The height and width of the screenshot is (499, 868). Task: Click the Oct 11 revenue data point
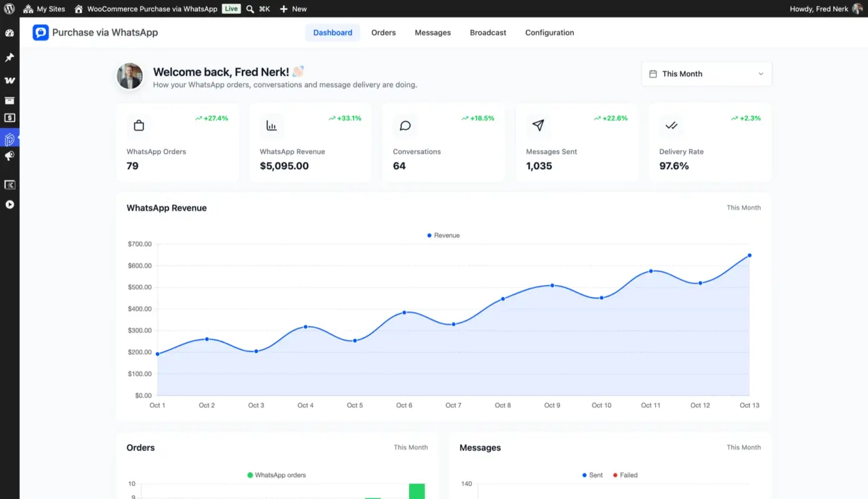coord(650,271)
